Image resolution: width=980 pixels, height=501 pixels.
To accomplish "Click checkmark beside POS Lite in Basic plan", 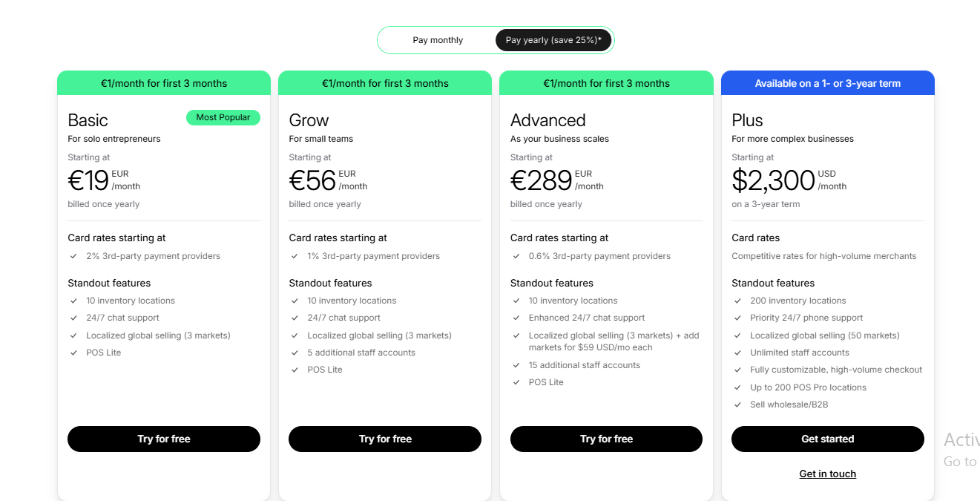I will coord(73,353).
